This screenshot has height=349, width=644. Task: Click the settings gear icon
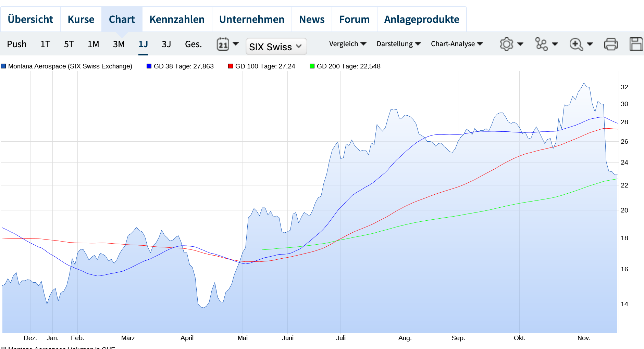coord(506,44)
